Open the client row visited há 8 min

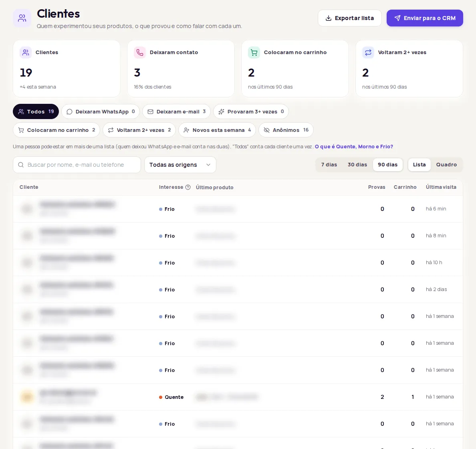click(238, 236)
